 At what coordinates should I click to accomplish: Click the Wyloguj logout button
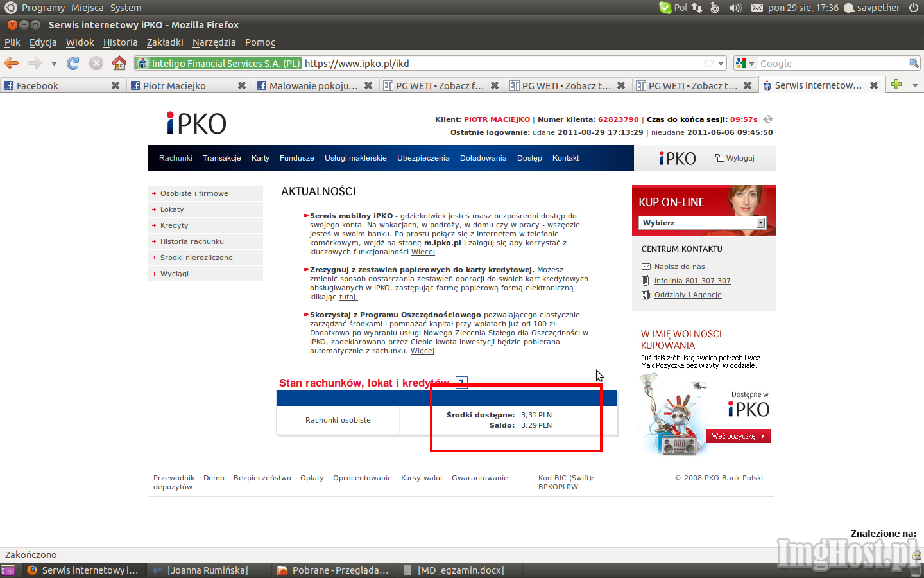[x=735, y=158]
